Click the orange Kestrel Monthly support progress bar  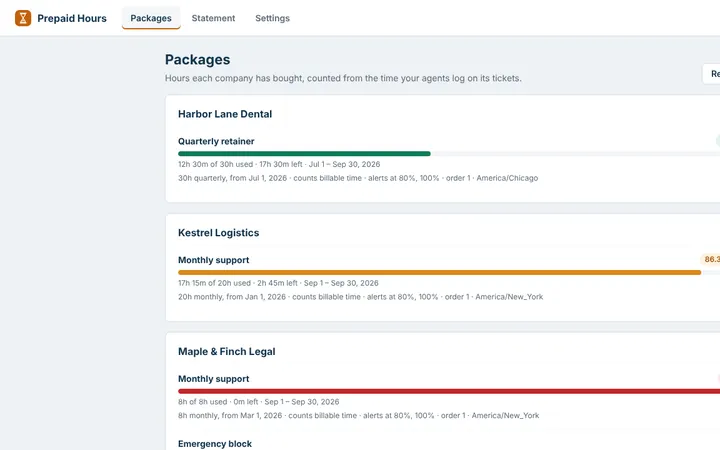439,272
